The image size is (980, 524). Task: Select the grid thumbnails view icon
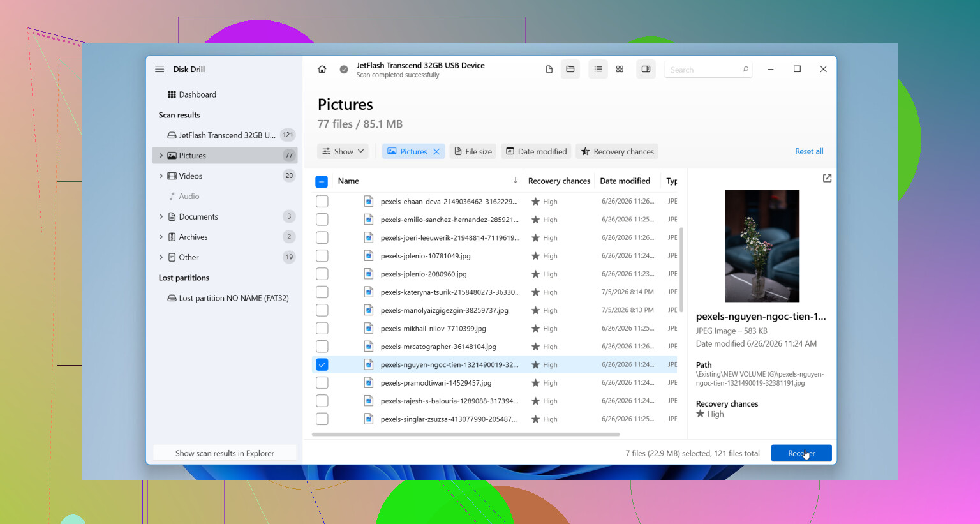(620, 69)
